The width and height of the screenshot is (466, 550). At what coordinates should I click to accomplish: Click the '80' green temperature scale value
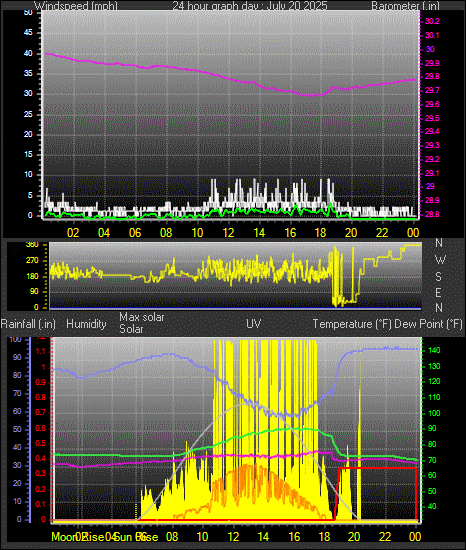point(432,444)
